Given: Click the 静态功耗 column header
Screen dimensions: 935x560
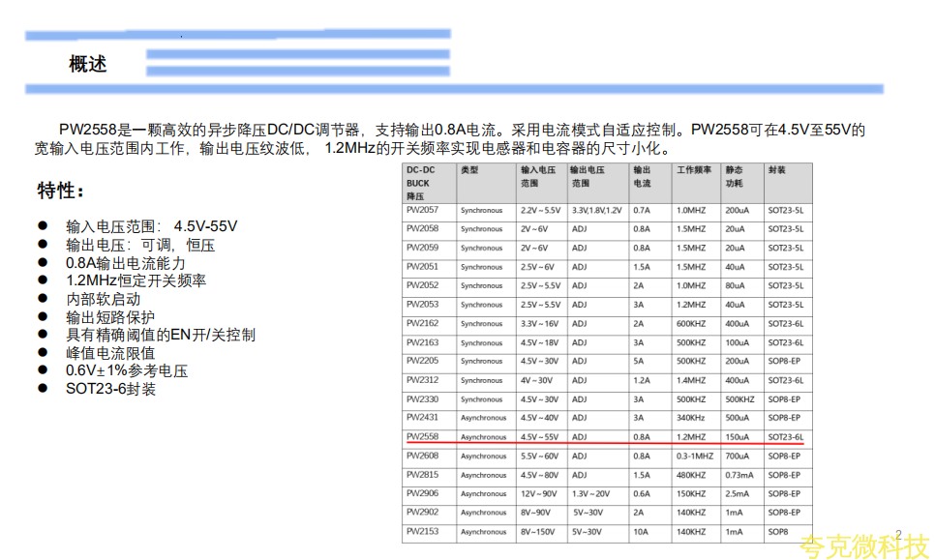Looking at the screenshot, I should 735,176.
